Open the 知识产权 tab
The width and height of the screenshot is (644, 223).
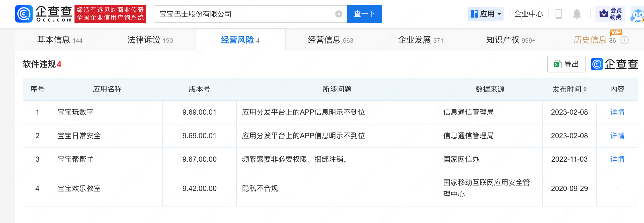click(x=511, y=40)
